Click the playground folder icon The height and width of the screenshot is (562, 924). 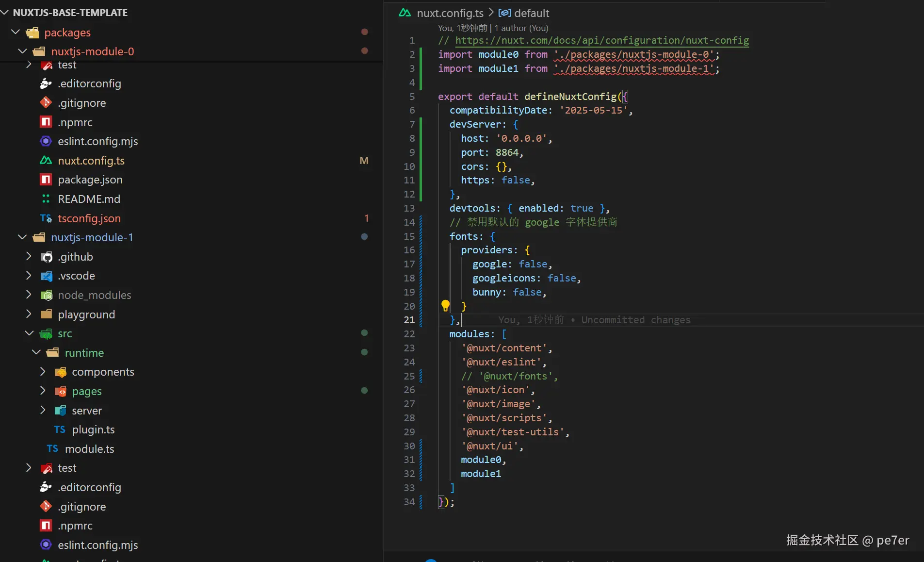[47, 314]
